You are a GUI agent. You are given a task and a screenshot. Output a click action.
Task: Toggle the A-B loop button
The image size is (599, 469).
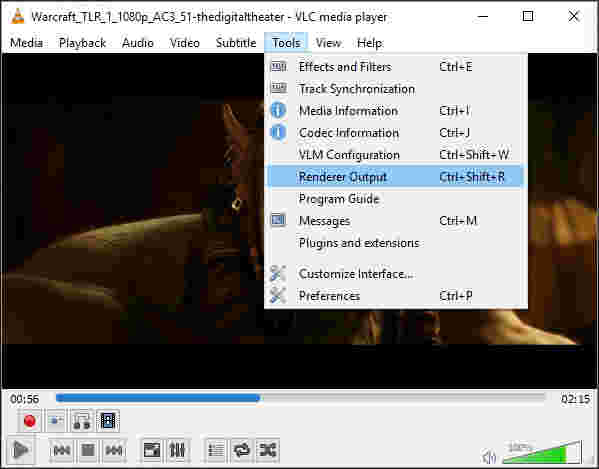[x=82, y=421]
